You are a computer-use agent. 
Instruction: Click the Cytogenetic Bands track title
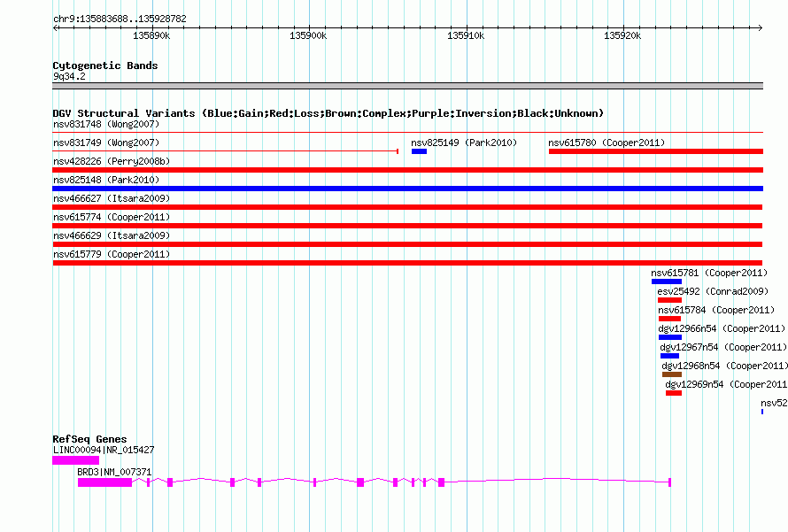pos(105,66)
